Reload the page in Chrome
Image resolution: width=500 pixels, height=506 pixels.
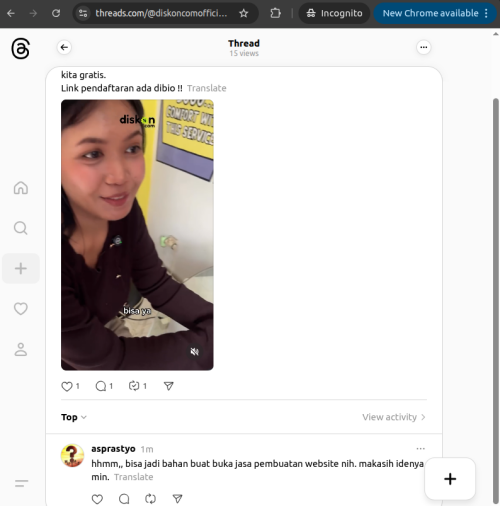tap(56, 13)
